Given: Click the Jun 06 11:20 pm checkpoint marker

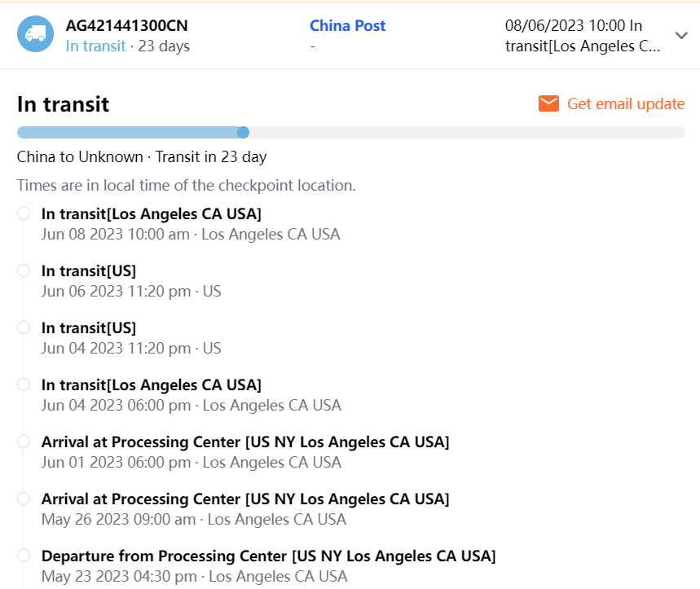Looking at the screenshot, I should 24,270.
